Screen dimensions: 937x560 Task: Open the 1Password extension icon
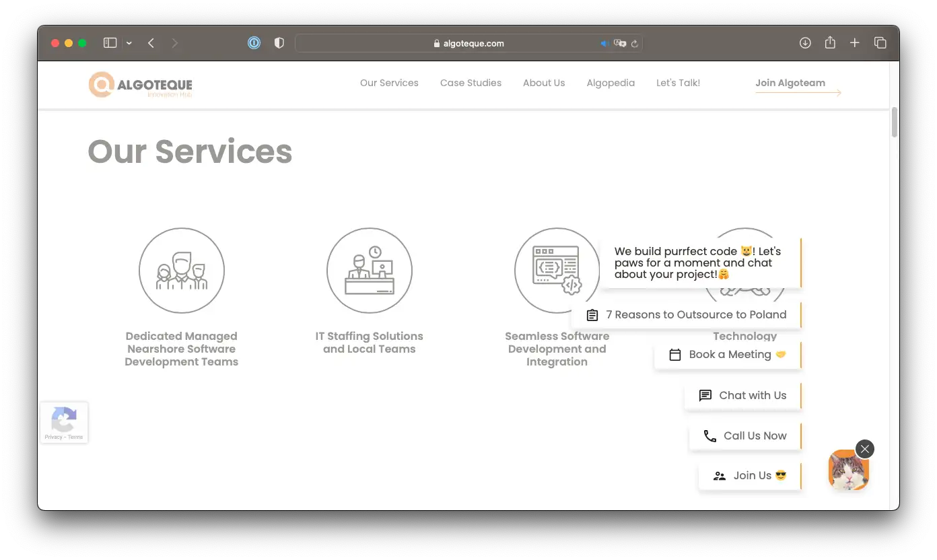(x=254, y=43)
